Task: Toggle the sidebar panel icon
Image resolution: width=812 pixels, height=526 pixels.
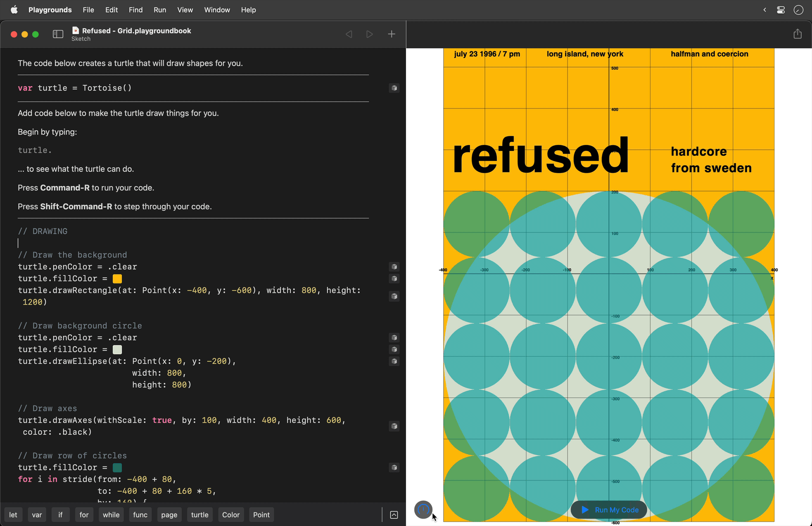Action: pos(58,34)
